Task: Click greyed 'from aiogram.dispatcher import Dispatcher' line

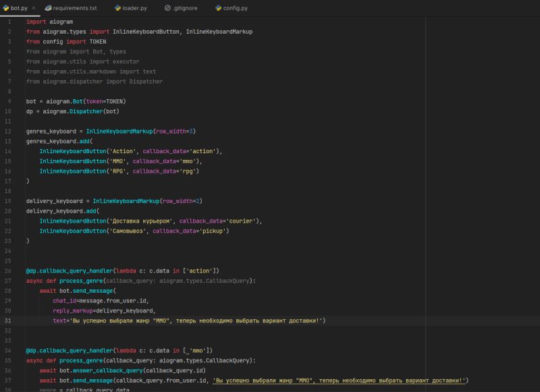Action: (94, 82)
